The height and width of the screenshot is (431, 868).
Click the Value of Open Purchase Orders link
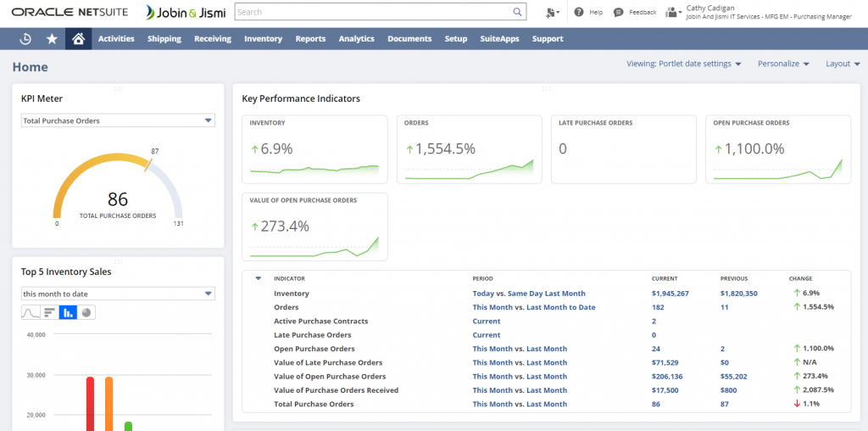[329, 377]
